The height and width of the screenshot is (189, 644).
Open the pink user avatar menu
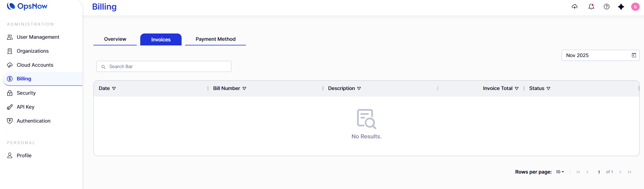(635, 7)
